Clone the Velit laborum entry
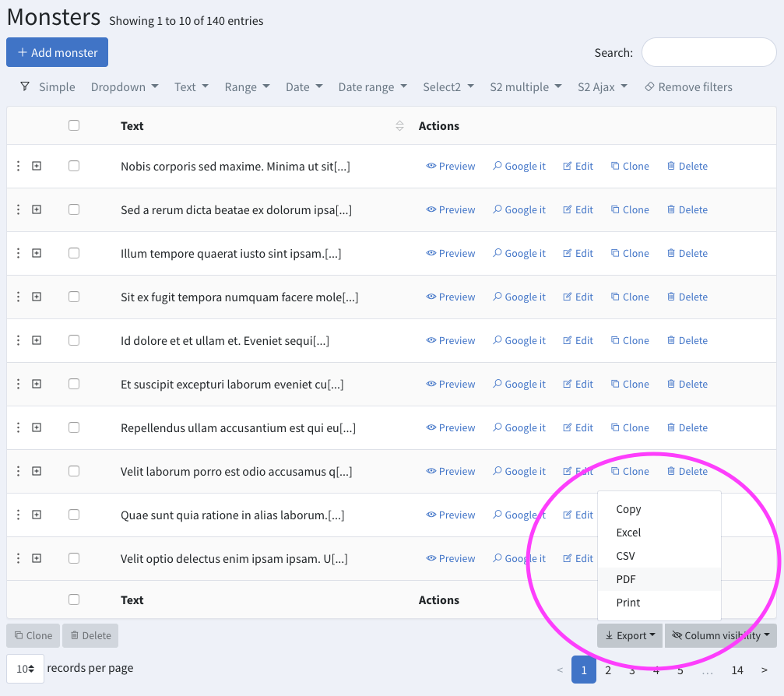The width and height of the screenshot is (784, 696). coord(630,471)
